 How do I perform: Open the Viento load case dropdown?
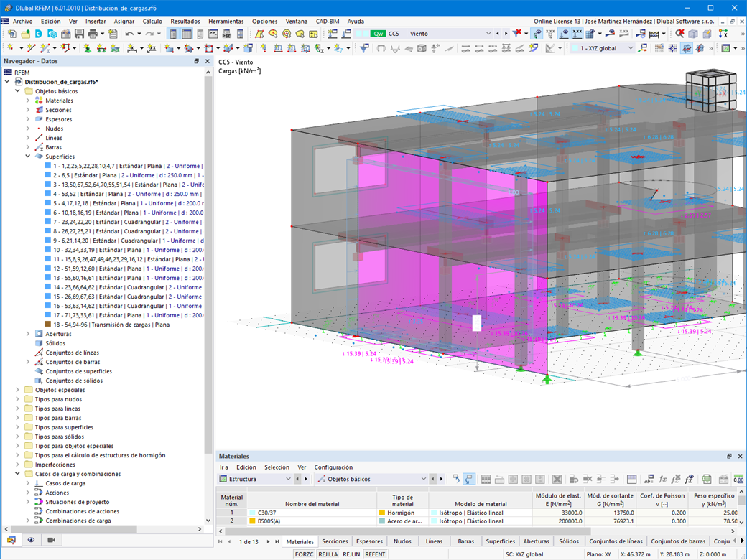(x=488, y=34)
